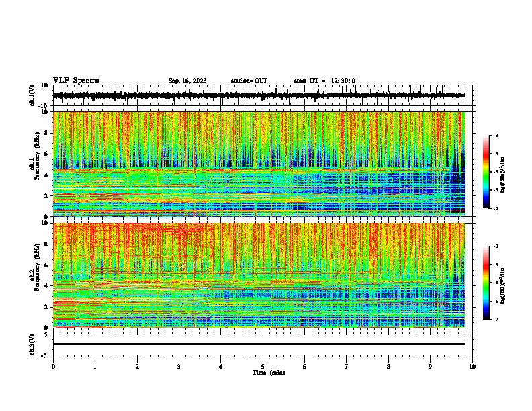This screenshot has width=532, height=411.
Task: Click the -7 tick on ch.1 colorbar
Action: (x=496, y=208)
